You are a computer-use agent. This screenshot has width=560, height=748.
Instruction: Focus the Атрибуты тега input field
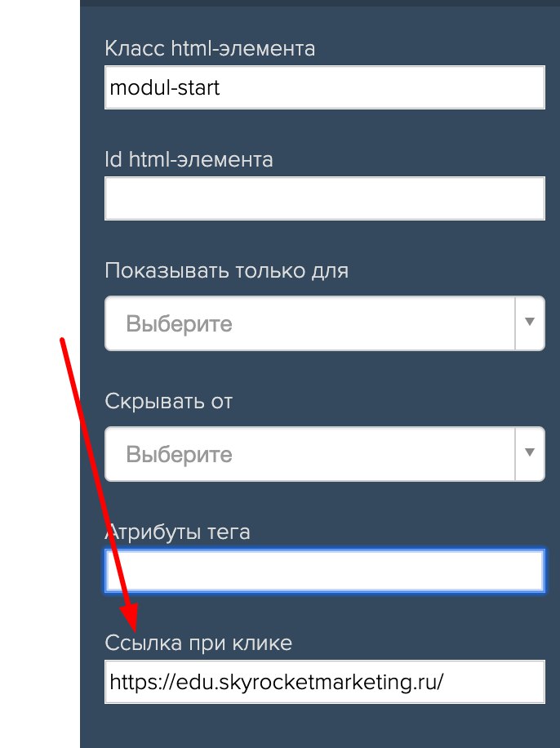click(x=324, y=571)
